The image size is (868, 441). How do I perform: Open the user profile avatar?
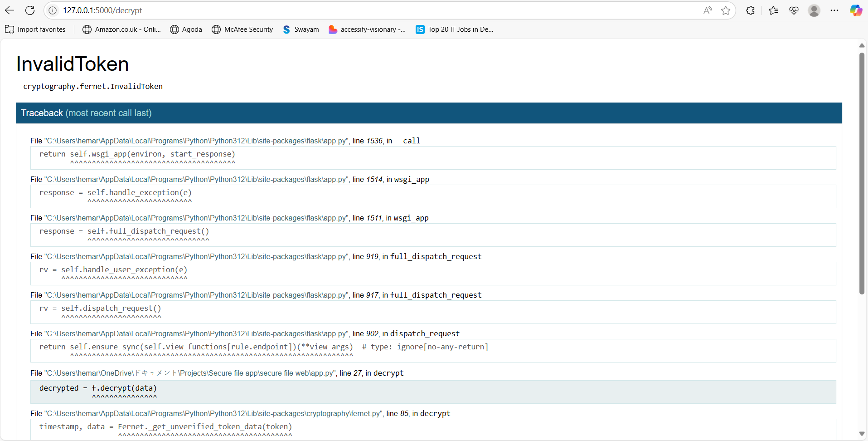[x=814, y=10]
